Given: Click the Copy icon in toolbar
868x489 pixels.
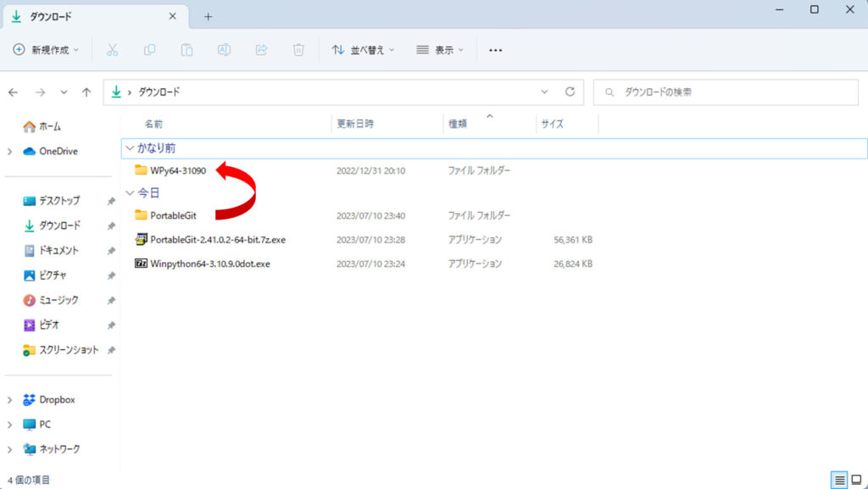Looking at the screenshot, I should (149, 50).
